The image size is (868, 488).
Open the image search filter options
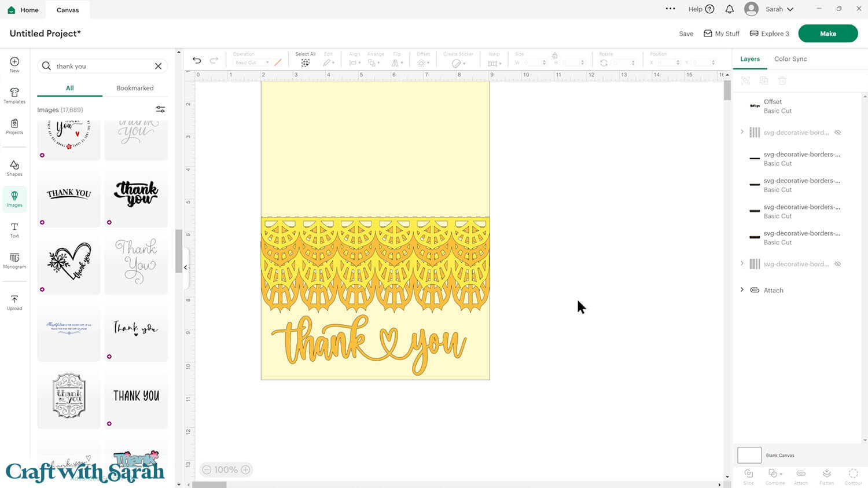tap(160, 109)
